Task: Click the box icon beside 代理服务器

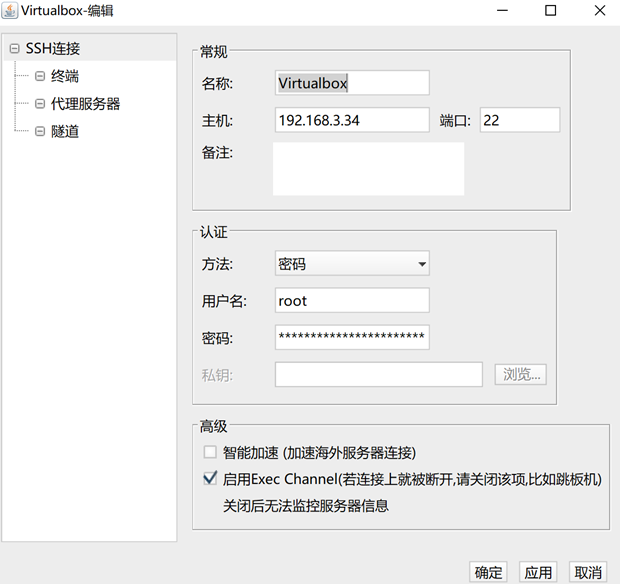Action: 40,104
